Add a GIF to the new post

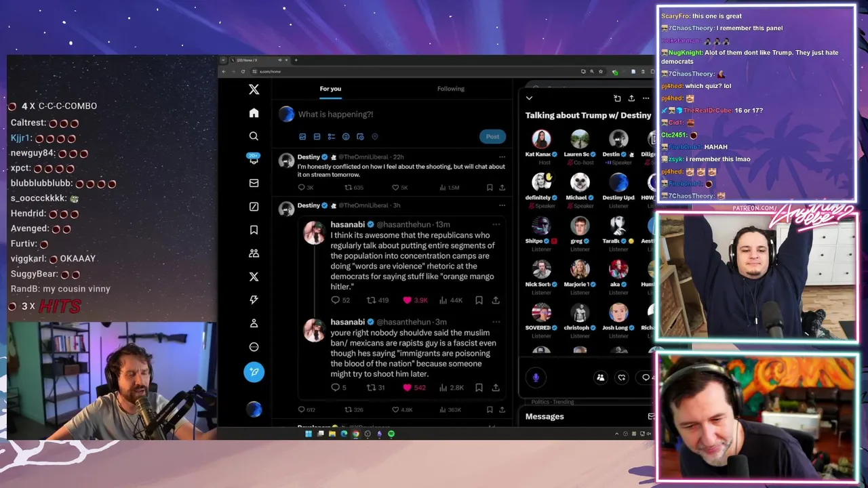point(317,136)
